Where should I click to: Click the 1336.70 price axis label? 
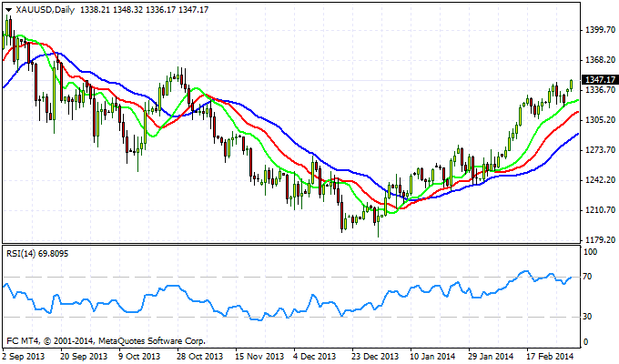pyautogui.click(x=600, y=89)
